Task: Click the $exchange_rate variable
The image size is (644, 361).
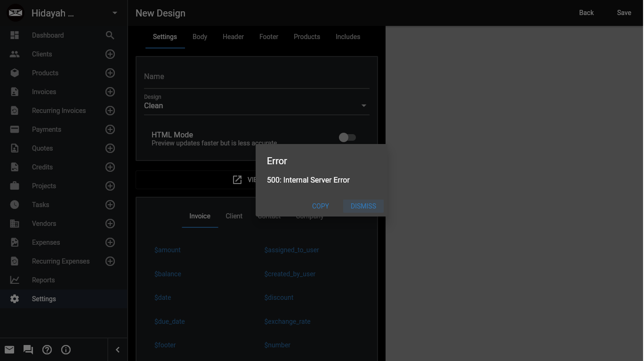Action: [287, 321]
